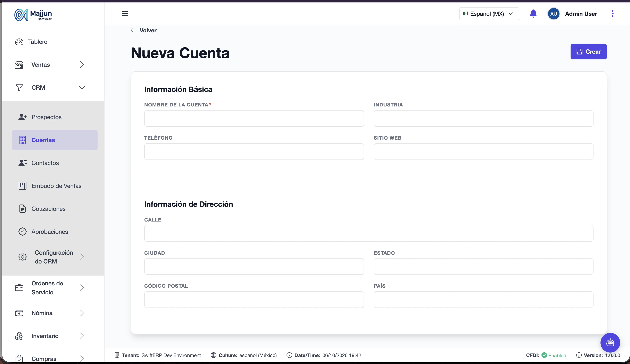Open Cotizaciones menu item
Image resolution: width=630 pixels, height=364 pixels.
[55, 209]
